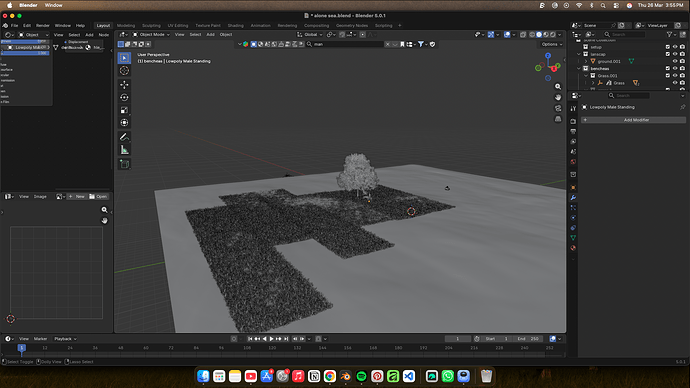Collapse the Grass.001 collection

tap(586, 76)
